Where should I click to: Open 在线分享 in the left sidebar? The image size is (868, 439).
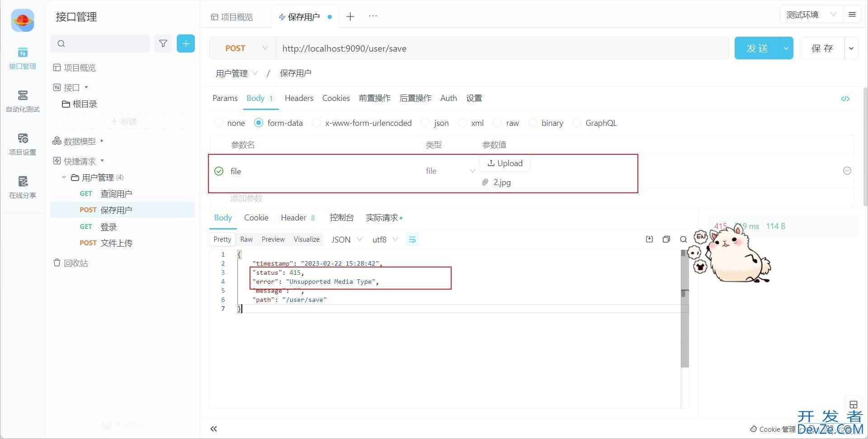coord(23,187)
